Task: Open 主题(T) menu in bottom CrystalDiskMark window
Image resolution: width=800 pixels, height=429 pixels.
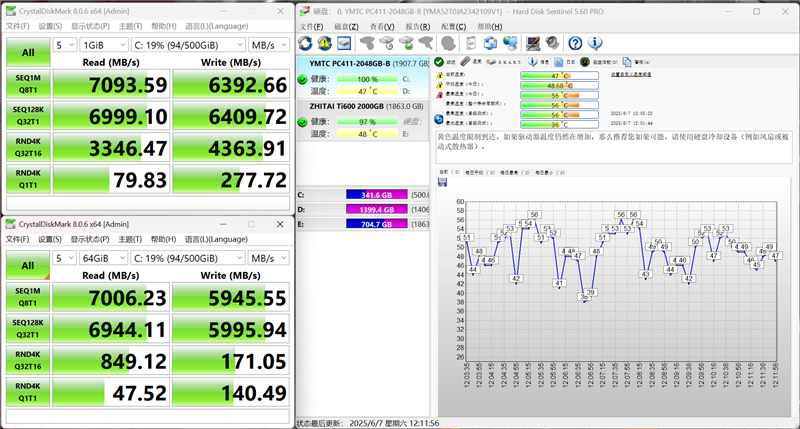Action: tap(130, 239)
